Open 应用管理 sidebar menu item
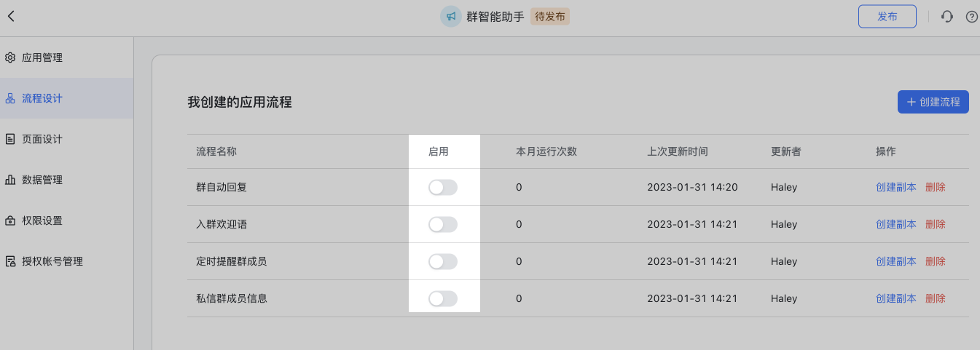The width and height of the screenshot is (980, 350). pyautogui.click(x=42, y=57)
